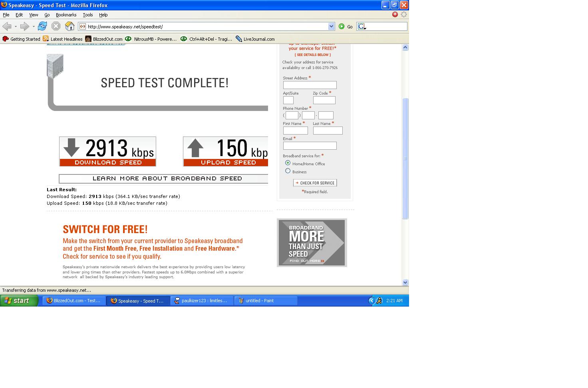Image resolution: width=588 pixels, height=388 pixels.
Task: Reload the page with the refresh icon
Action: coord(42,26)
